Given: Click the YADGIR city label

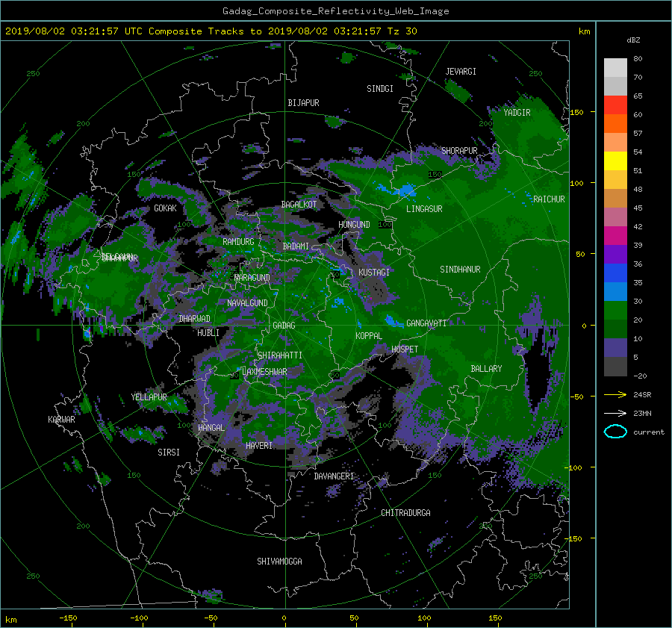Looking at the screenshot, I should tap(517, 113).
